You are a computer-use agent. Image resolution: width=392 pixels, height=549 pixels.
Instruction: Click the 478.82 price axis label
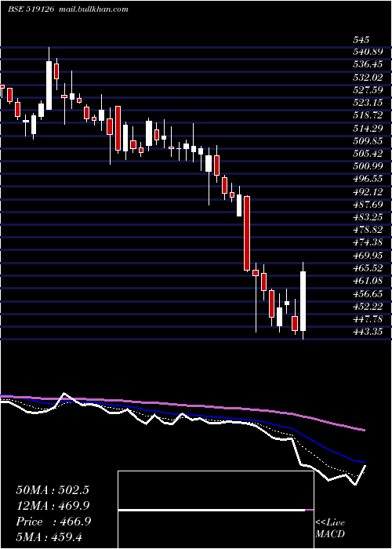pyautogui.click(x=368, y=230)
